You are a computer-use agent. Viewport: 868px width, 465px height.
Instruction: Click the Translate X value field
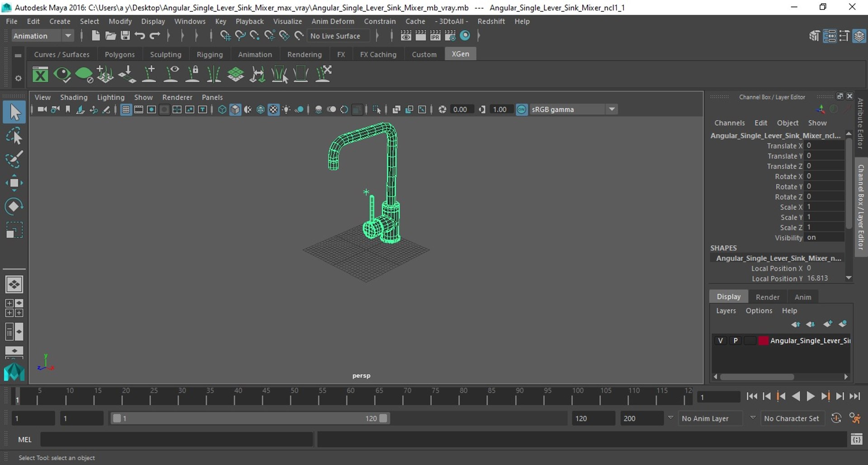tap(825, 146)
